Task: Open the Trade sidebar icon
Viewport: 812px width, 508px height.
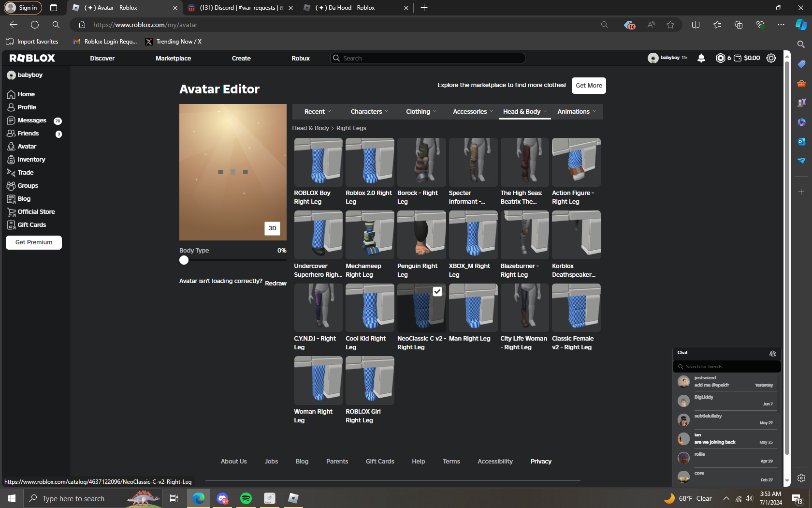Action: pos(11,173)
